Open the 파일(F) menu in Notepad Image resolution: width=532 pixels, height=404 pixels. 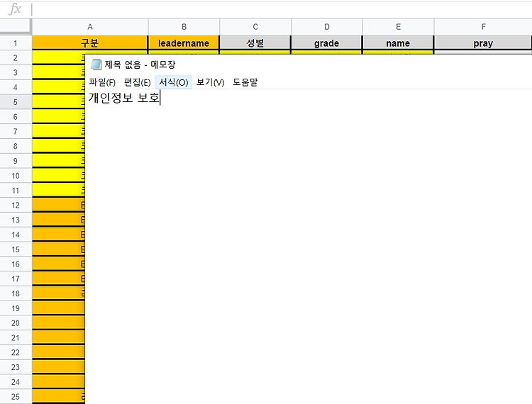[102, 82]
